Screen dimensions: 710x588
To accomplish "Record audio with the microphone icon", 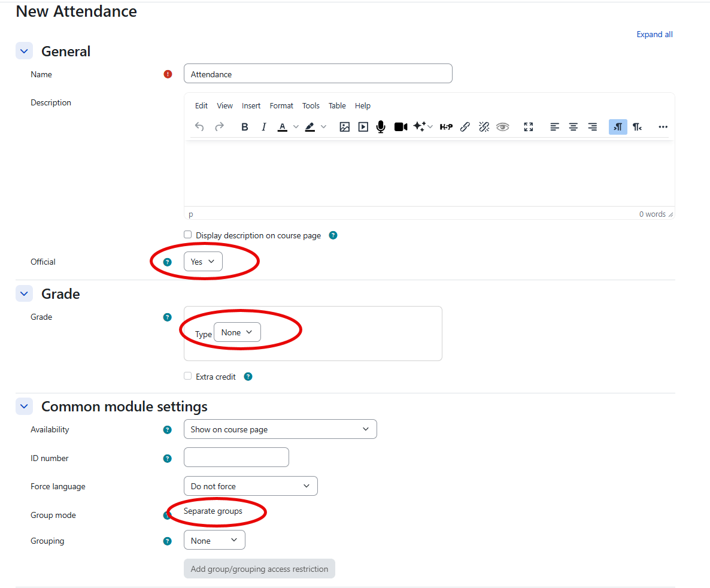I will click(x=381, y=127).
